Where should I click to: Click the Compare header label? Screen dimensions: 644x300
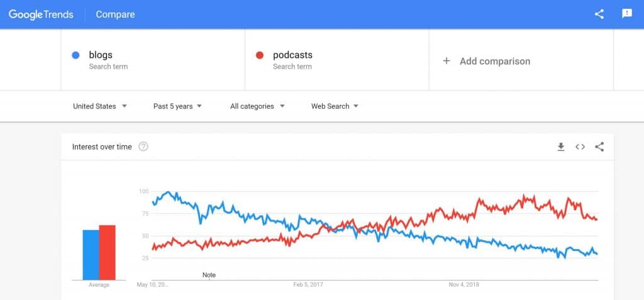click(x=115, y=14)
